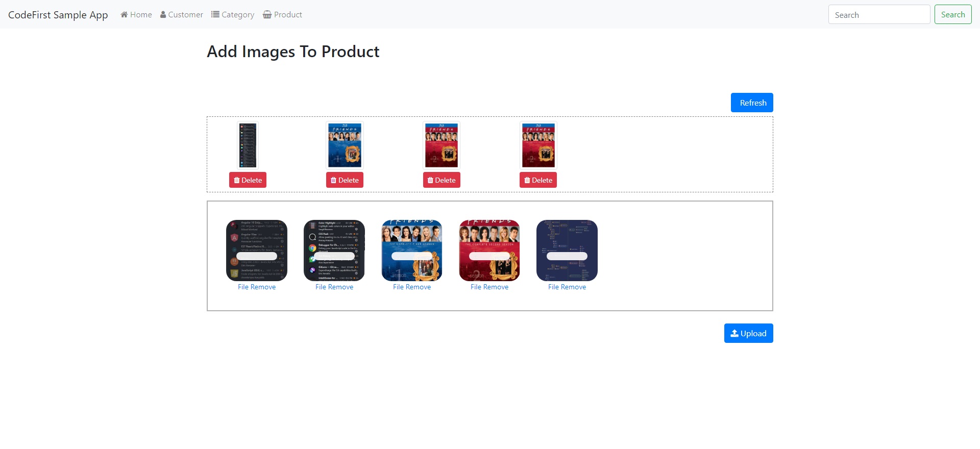Select the blue Friends uploaded thumbnail

[x=345, y=145]
